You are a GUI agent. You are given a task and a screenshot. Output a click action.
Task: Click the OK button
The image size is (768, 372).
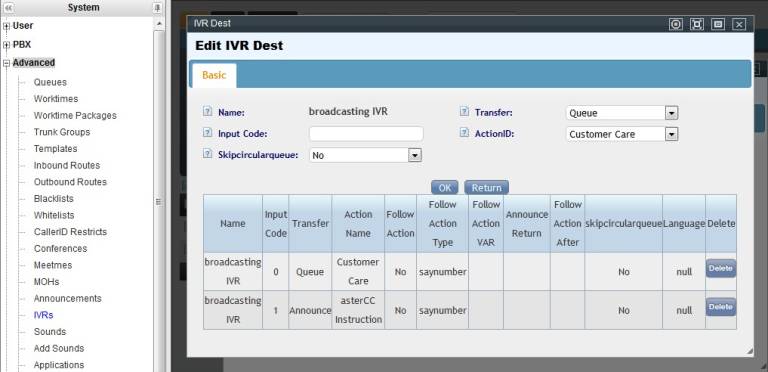click(x=445, y=188)
